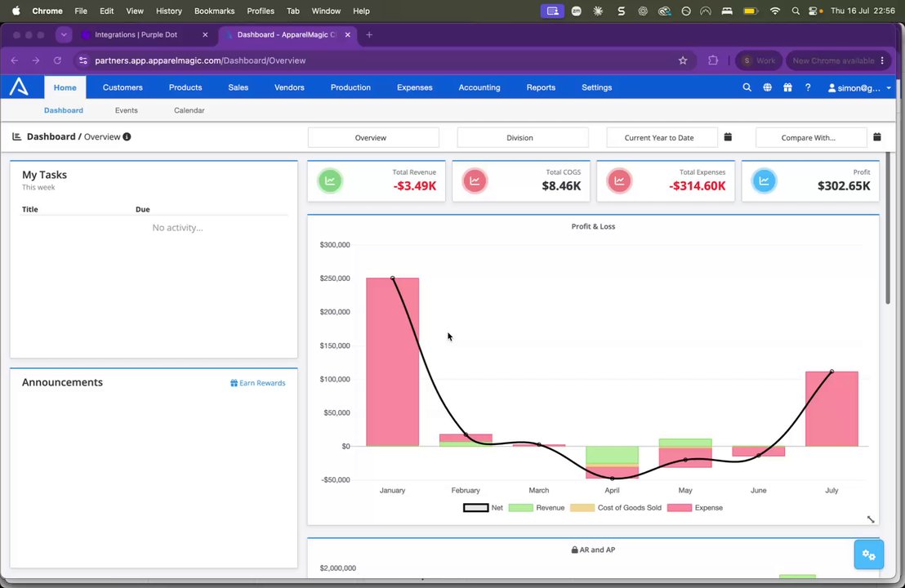This screenshot has height=588, width=905.
Task: Switch to the Calendar sub-tab
Action: 189,110
